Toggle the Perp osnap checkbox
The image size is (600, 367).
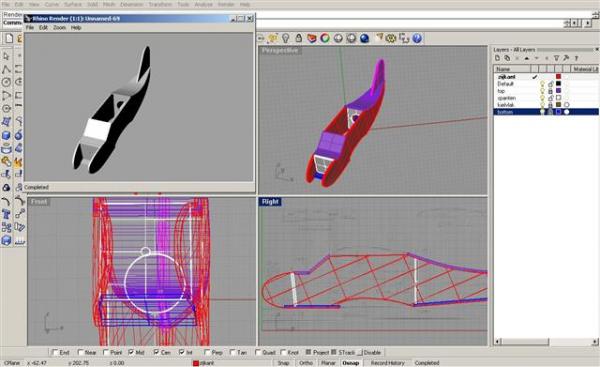click(207, 352)
